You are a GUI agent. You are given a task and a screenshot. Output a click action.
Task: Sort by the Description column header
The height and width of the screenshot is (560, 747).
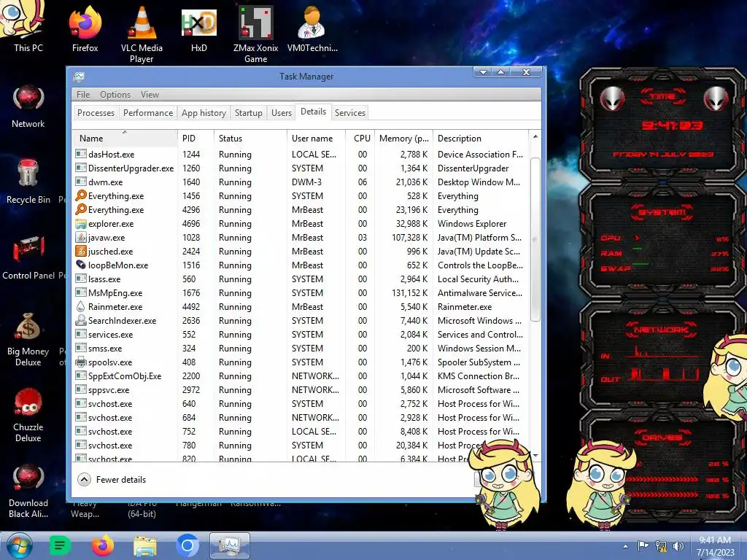click(x=481, y=138)
